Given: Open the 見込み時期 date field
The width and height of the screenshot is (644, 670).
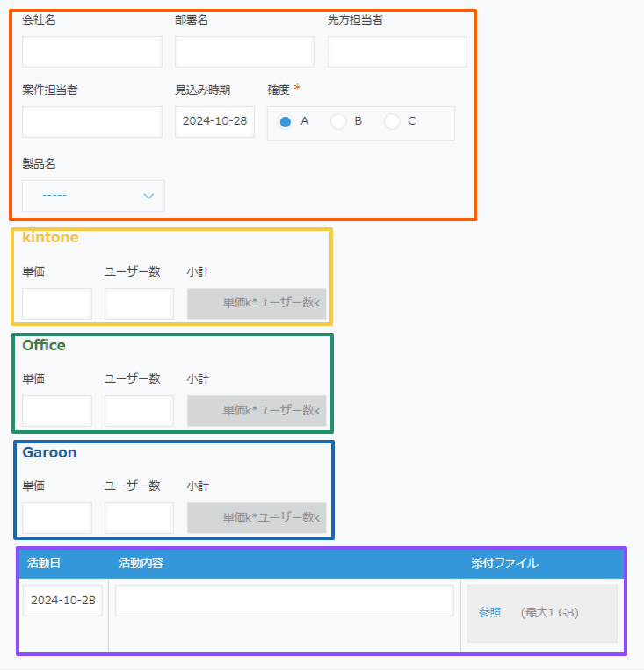Looking at the screenshot, I should [x=214, y=122].
